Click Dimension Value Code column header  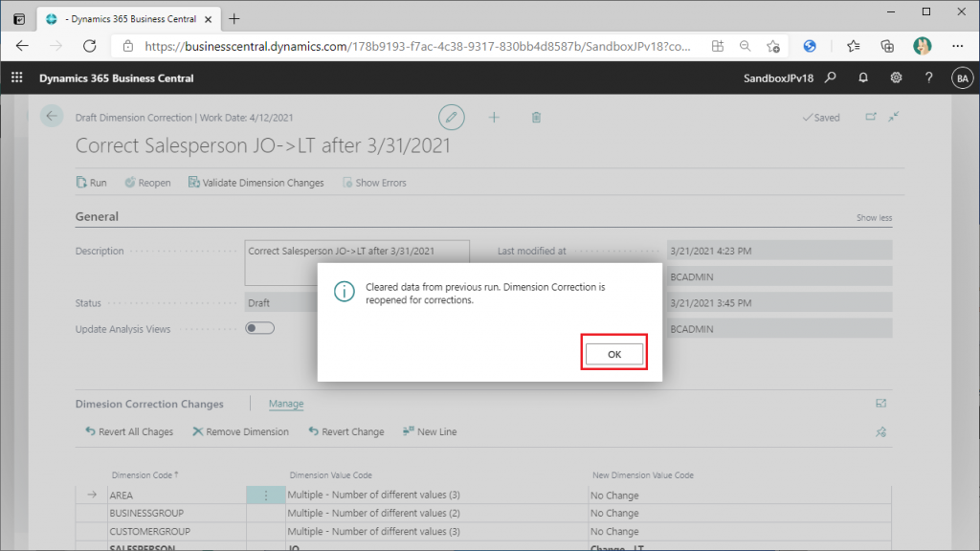coord(330,474)
